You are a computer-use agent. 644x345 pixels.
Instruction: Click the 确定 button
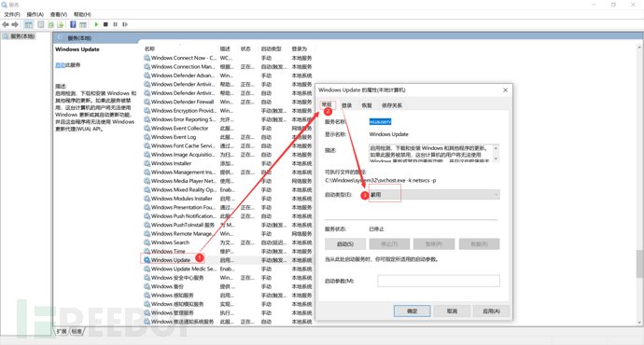pyautogui.click(x=412, y=310)
